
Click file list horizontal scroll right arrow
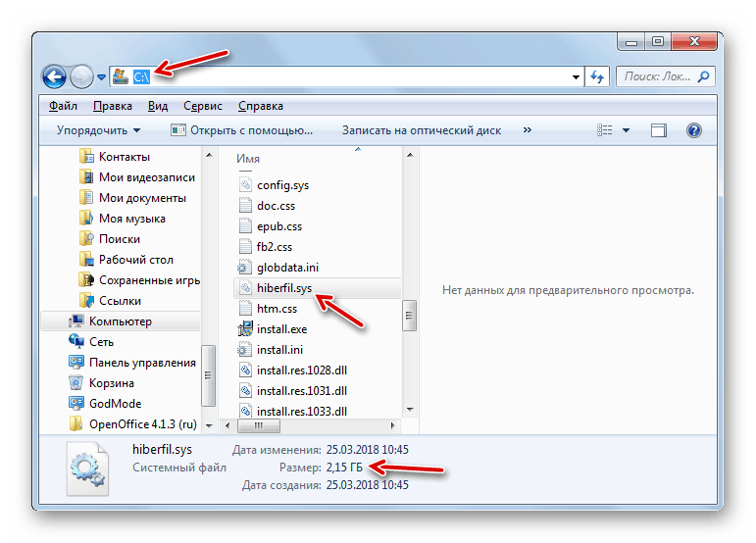[392, 426]
